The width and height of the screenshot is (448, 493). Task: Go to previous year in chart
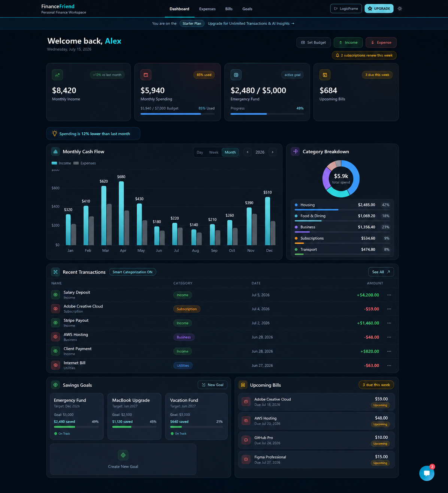(247, 152)
